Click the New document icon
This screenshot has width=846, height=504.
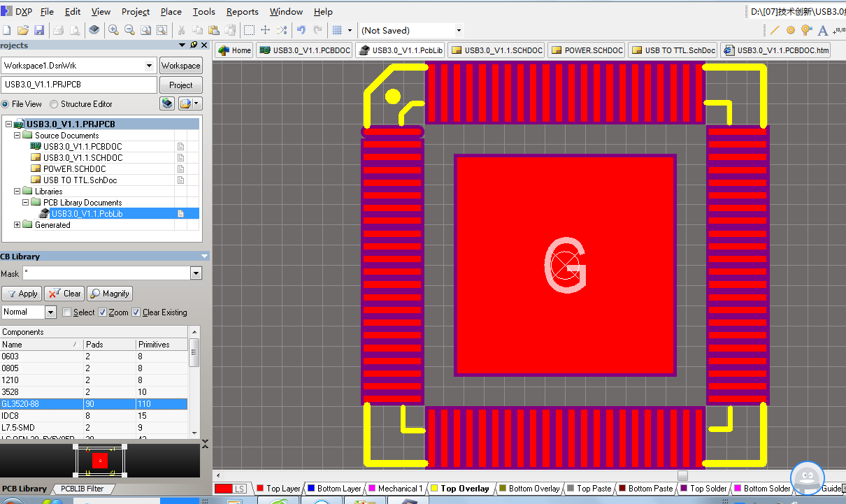(6, 30)
